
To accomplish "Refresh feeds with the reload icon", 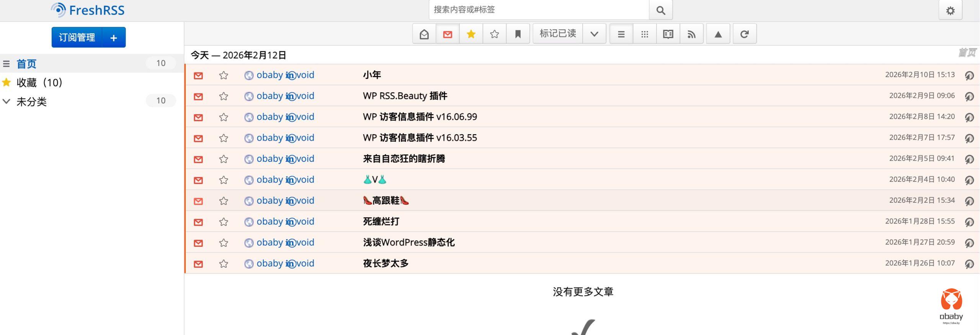I will click(744, 34).
